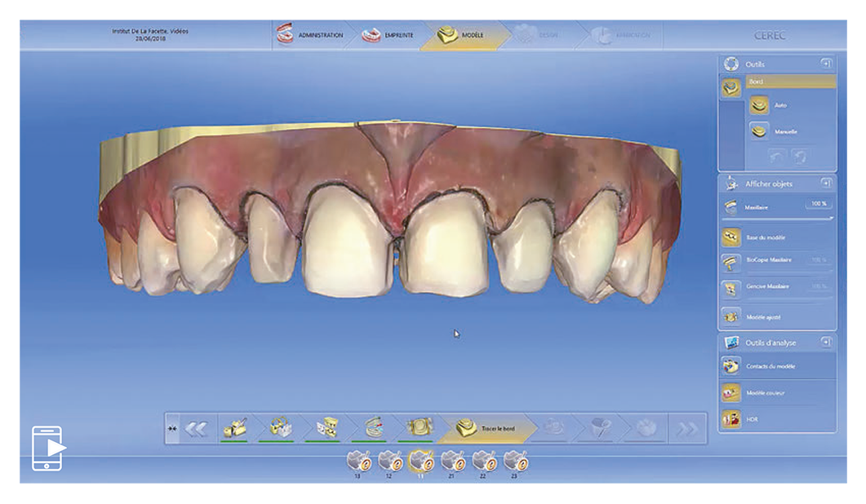The width and height of the screenshot is (866, 504).
Task: Select restoration for tooth 13
Action: tap(357, 462)
